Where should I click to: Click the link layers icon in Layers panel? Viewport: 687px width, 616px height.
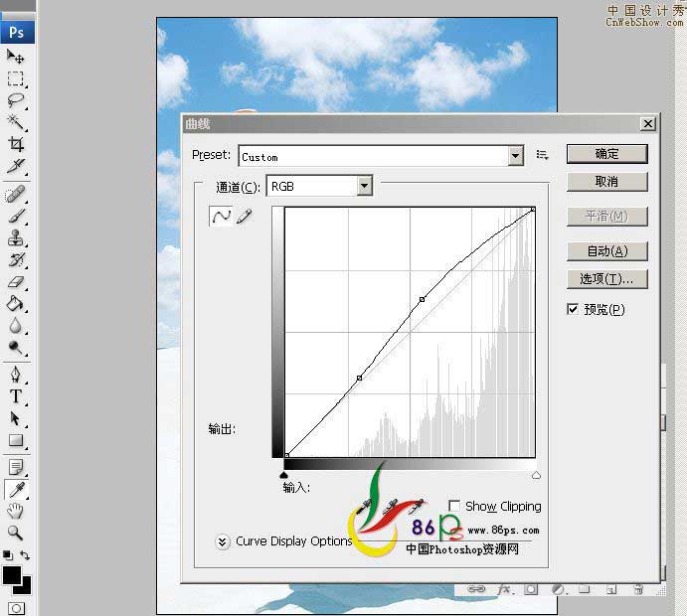[x=476, y=589]
